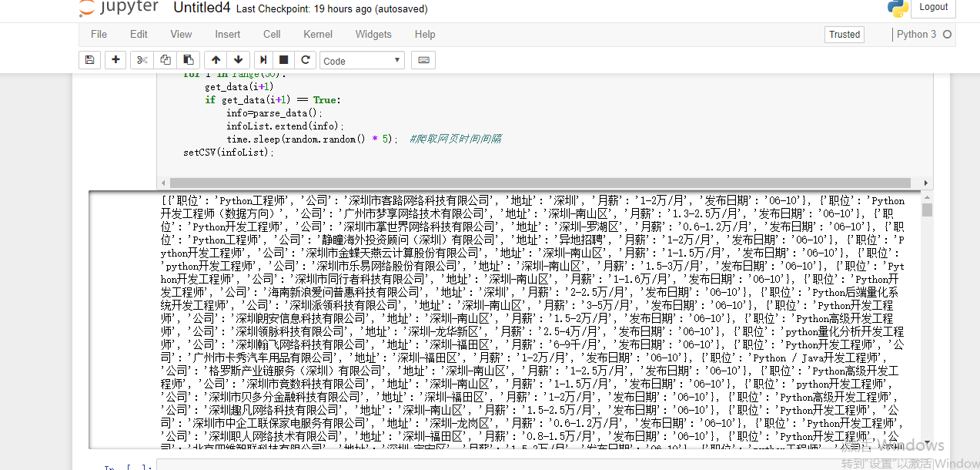Viewport: 980px width, 470px height.
Task: Click the Trusted notebook button
Action: pos(845,35)
